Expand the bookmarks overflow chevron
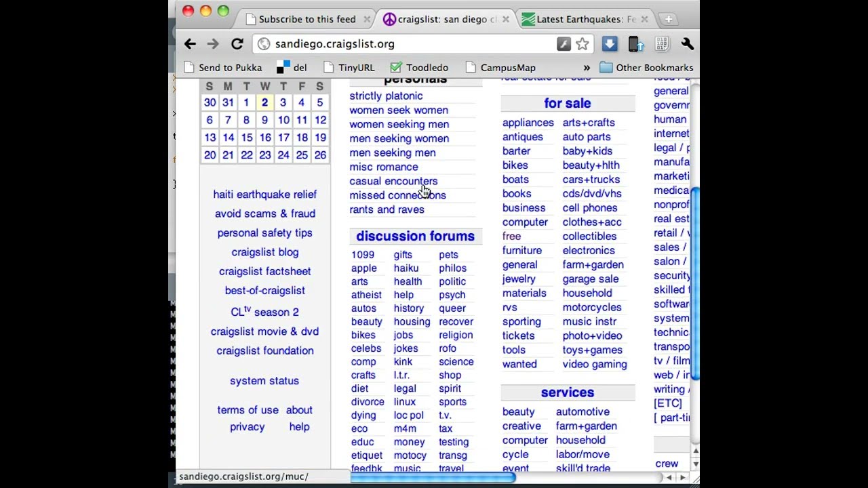This screenshot has height=488, width=868. pyautogui.click(x=587, y=68)
